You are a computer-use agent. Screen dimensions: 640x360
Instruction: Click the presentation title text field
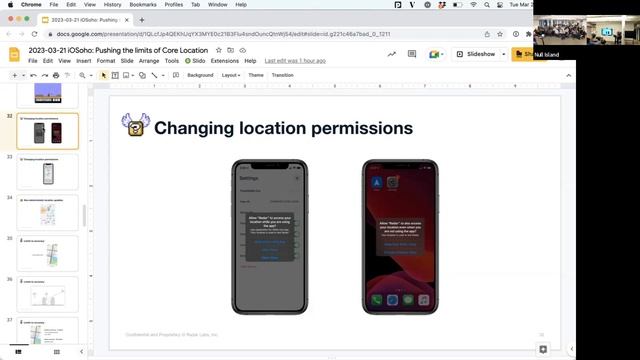tap(118, 50)
